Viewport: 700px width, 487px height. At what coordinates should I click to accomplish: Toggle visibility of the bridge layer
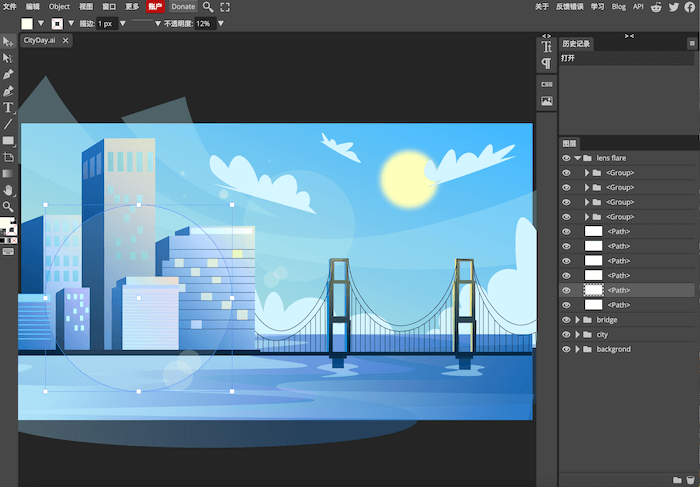click(x=566, y=320)
